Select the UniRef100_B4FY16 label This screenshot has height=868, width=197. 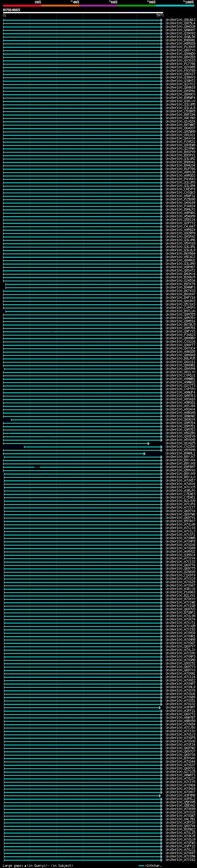[180, 297]
